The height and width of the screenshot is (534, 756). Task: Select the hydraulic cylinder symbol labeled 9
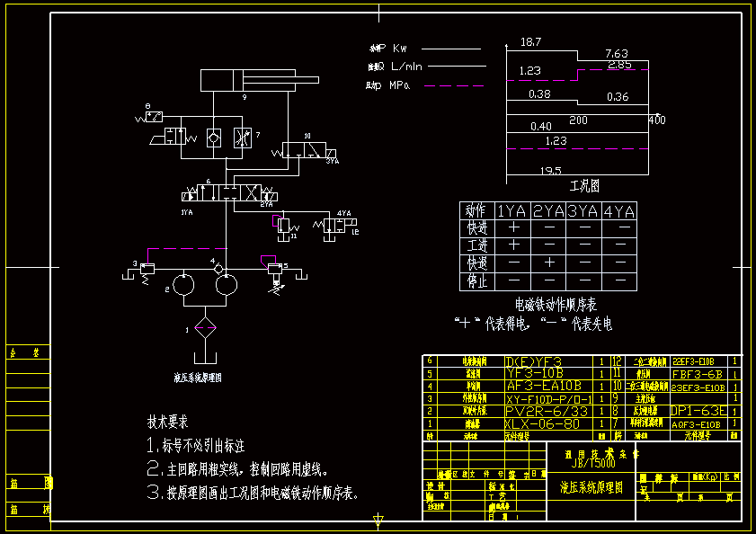pos(249,81)
